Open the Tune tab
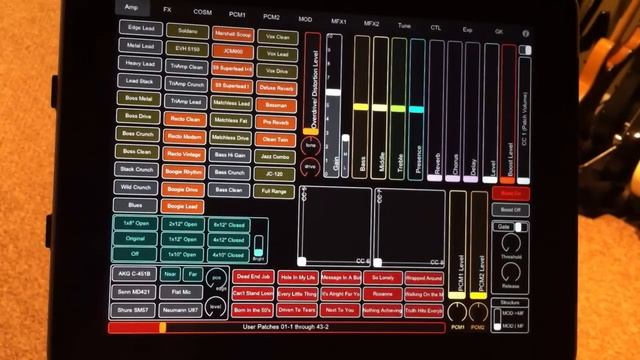This screenshot has height=360, width=640. coord(404,26)
